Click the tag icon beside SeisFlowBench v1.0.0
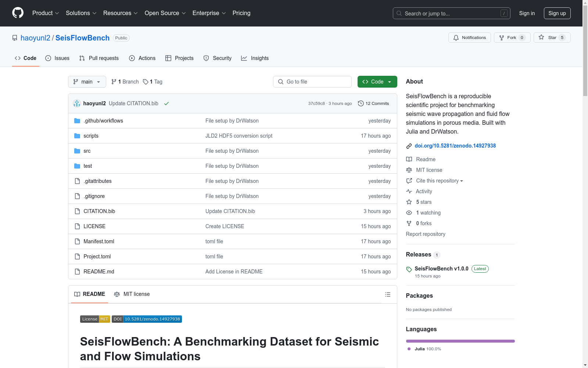 point(409,269)
